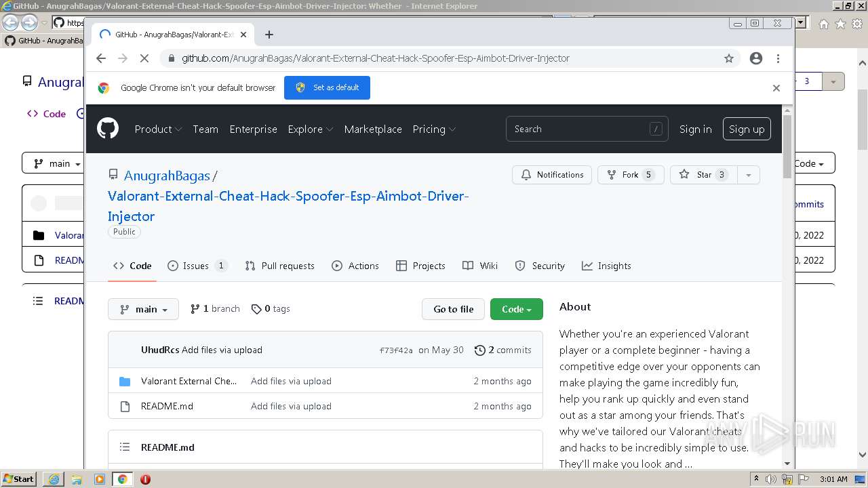Open IE tools gear icon
Image resolution: width=868 pixels, height=488 pixels.
pyautogui.click(x=857, y=24)
